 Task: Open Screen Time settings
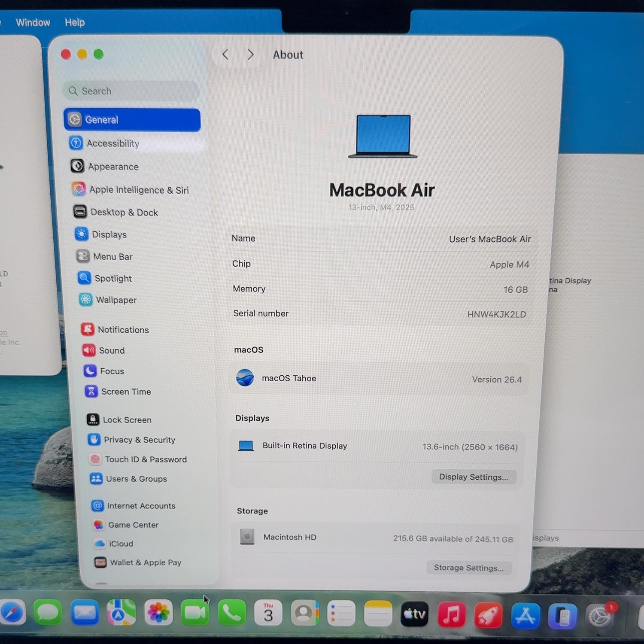pos(118,392)
